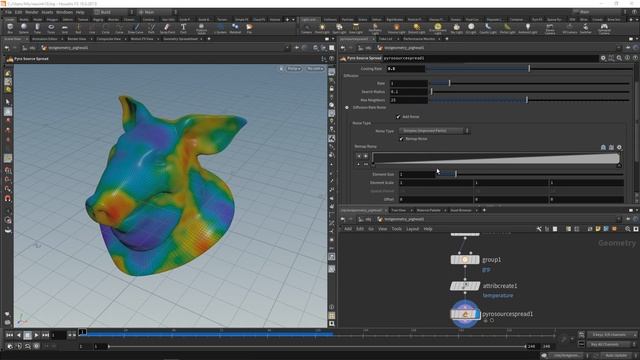Add a Stereo Camera from shelf
Viewport: 640px width, 360px height.
(x=550, y=29)
